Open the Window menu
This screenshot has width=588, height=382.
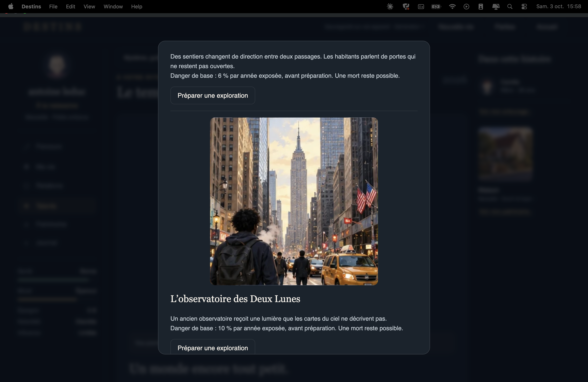[113, 7]
